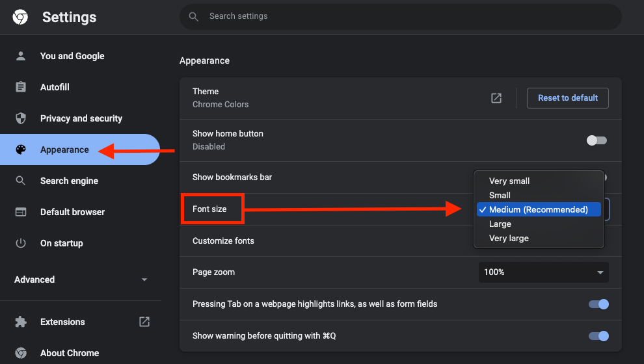The height and width of the screenshot is (364, 644).
Task: Open the Search engine settings section
Action: pyautogui.click(x=69, y=181)
